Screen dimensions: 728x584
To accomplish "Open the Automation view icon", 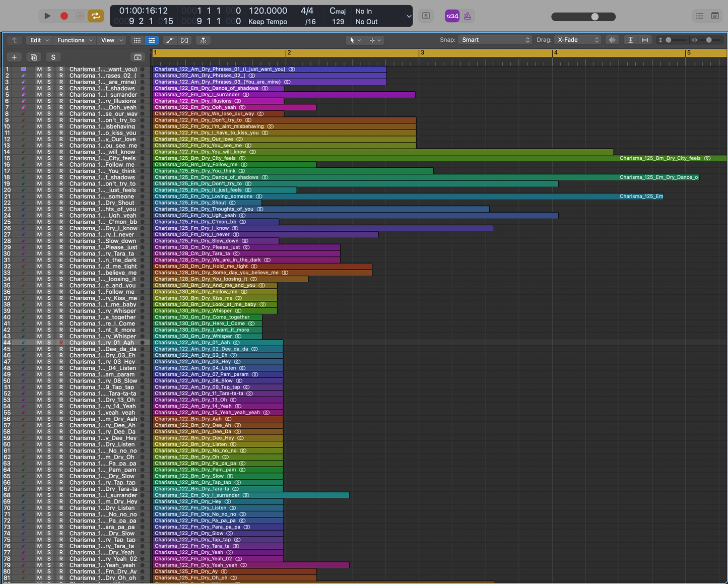I will [x=170, y=40].
